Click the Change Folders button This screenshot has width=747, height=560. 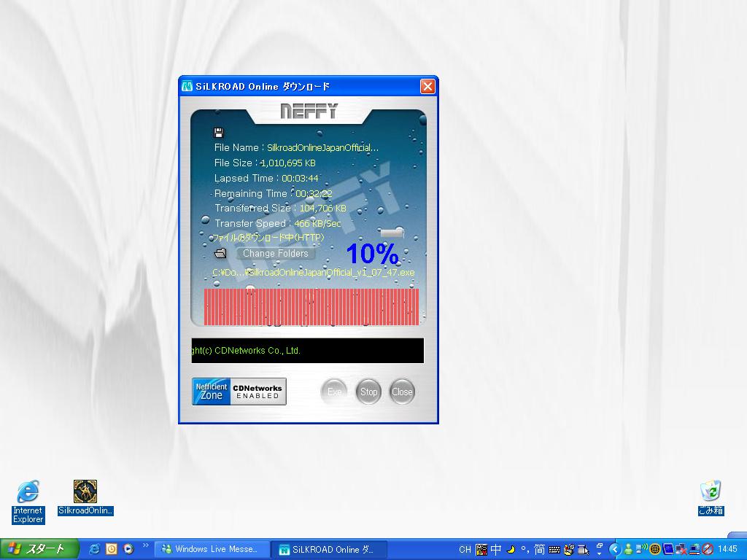pyautogui.click(x=275, y=253)
